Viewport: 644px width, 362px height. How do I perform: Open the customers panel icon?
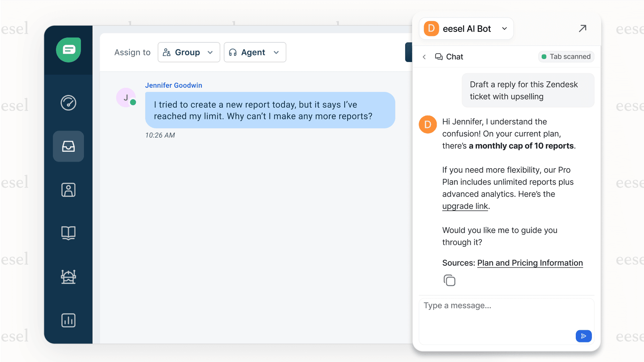[x=68, y=189]
